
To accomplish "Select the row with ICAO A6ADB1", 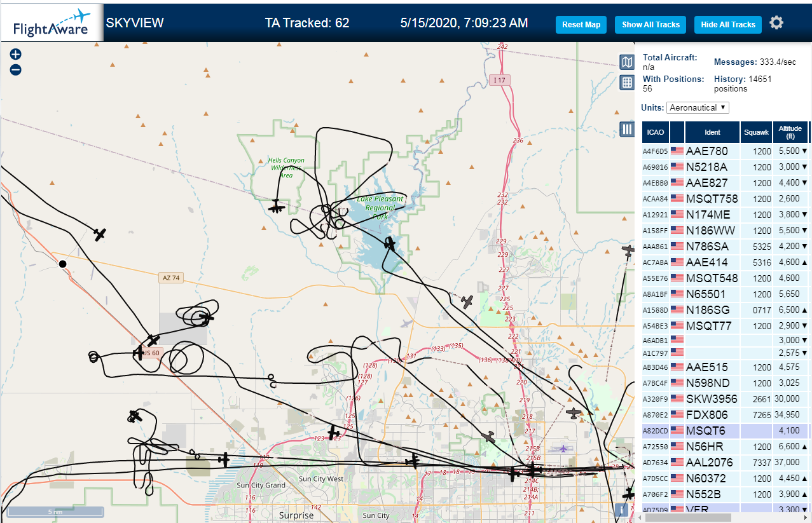I will click(726, 340).
